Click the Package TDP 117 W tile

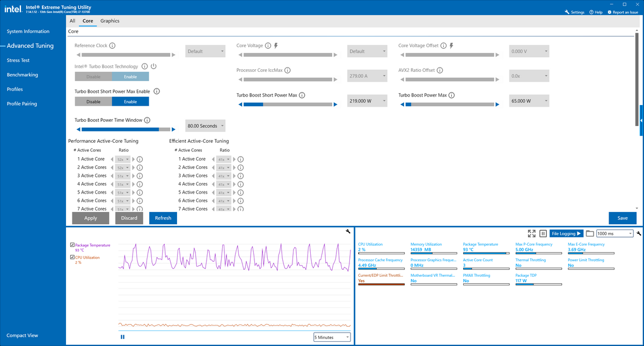coord(539,281)
